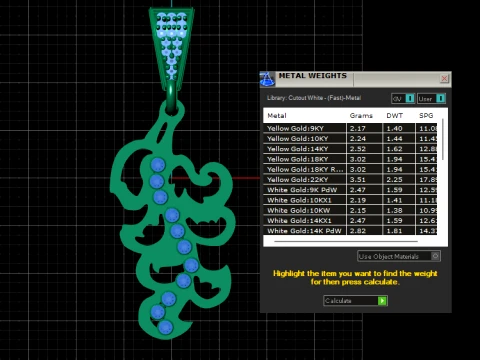Click the 1.44 DWT value
The height and width of the screenshot is (360, 480).
click(x=394, y=139)
